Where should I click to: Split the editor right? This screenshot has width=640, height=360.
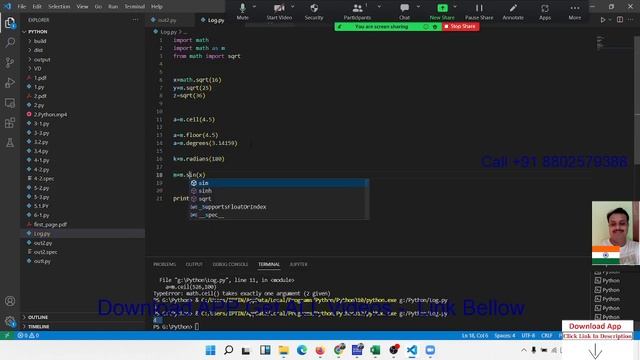coord(620,20)
